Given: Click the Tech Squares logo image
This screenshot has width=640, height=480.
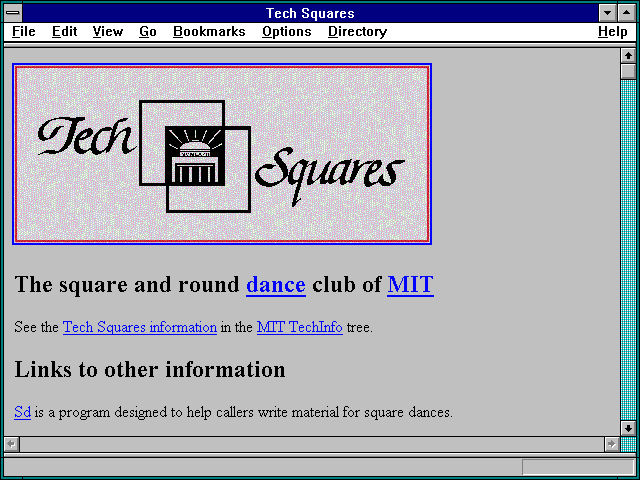Looking at the screenshot, I should 222,154.
